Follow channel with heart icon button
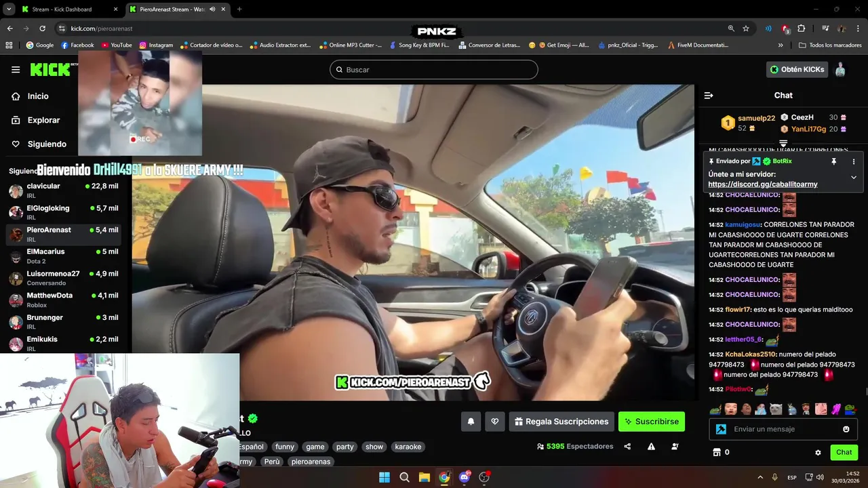This screenshot has height=488, width=868. click(495, 422)
